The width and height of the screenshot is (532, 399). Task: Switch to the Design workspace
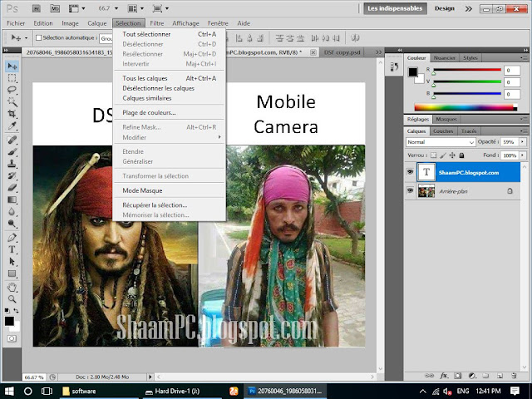tap(445, 8)
